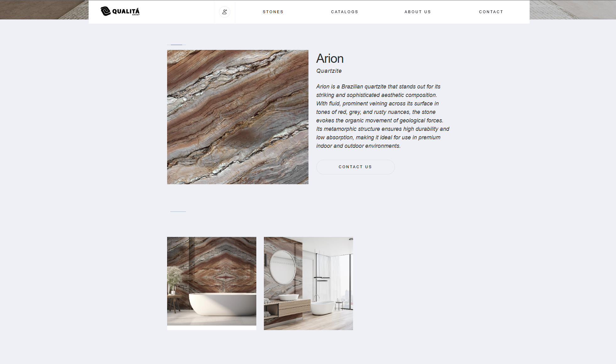This screenshot has width=616, height=364.
Task: Open the STONES menu
Action: (273, 12)
